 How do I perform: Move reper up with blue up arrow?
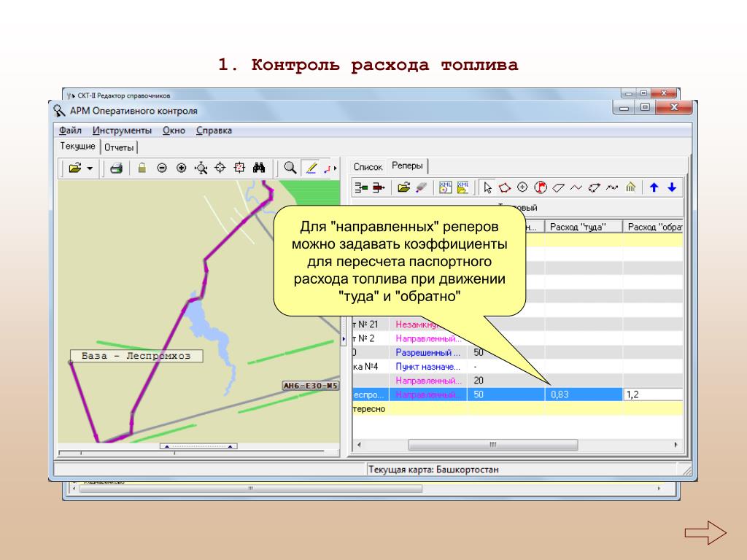pyautogui.click(x=654, y=187)
